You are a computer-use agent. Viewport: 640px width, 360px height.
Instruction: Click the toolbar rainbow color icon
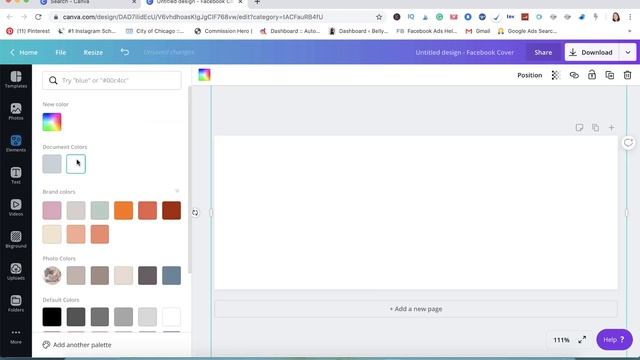(x=204, y=75)
